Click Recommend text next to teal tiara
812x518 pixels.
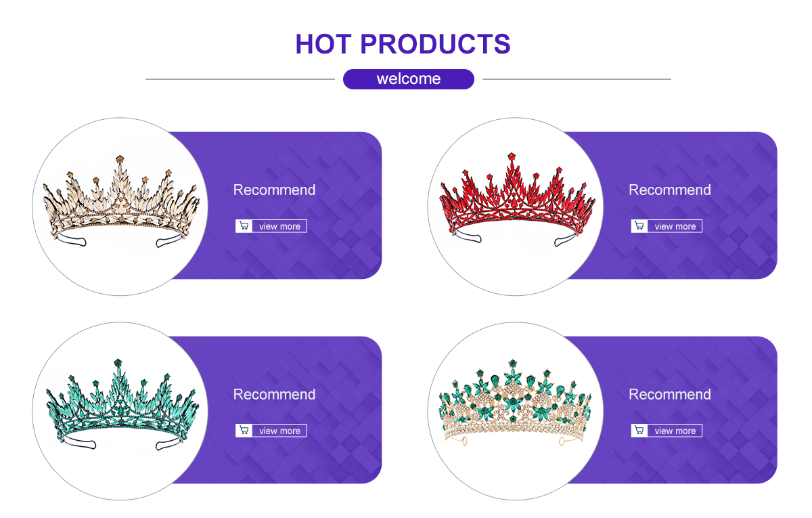pos(274,394)
